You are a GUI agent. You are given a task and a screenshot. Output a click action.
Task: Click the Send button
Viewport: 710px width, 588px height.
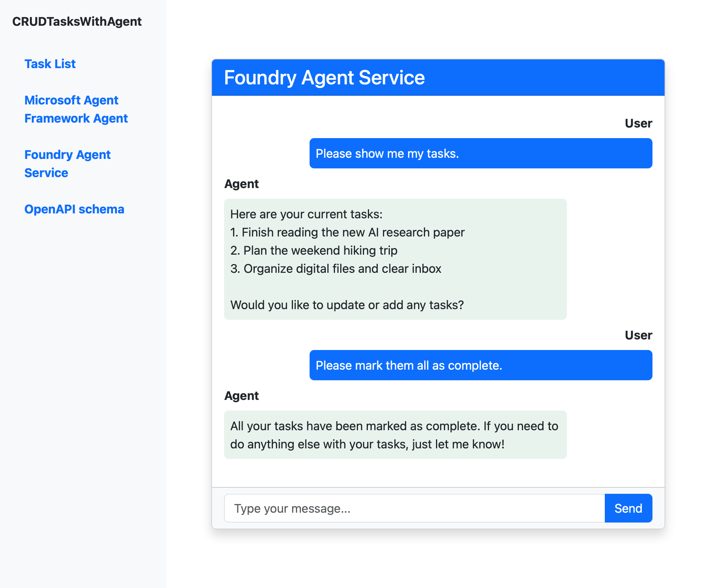pyautogui.click(x=628, y=508)
